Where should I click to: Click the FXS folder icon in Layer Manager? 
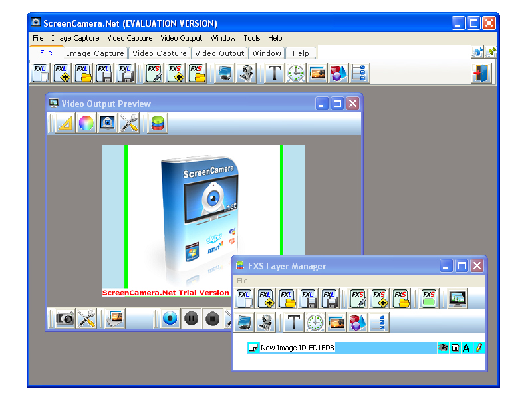[402, 299]
